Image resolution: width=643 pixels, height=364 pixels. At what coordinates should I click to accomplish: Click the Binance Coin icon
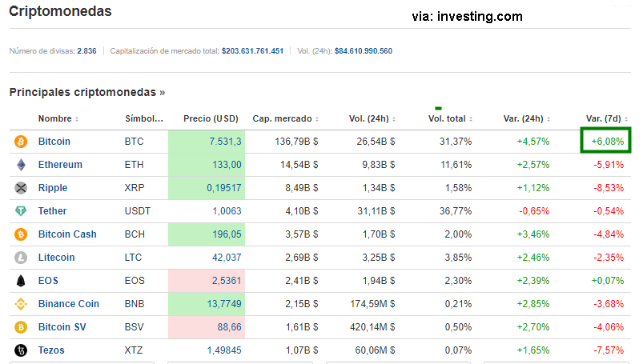click(x=21, y=304)
